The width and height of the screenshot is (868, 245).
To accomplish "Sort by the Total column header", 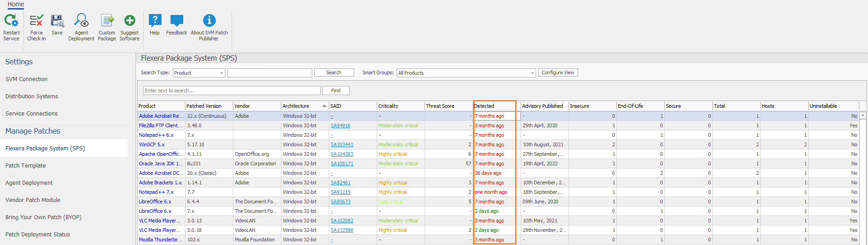I will tap(736, 106).
